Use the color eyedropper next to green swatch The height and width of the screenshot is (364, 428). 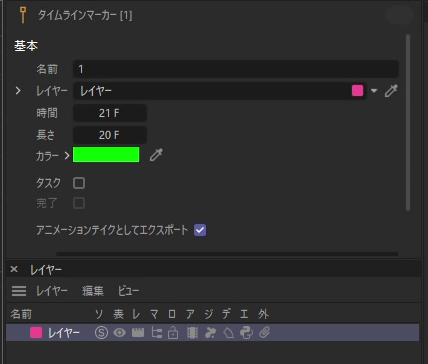click(x=156, y=155)
